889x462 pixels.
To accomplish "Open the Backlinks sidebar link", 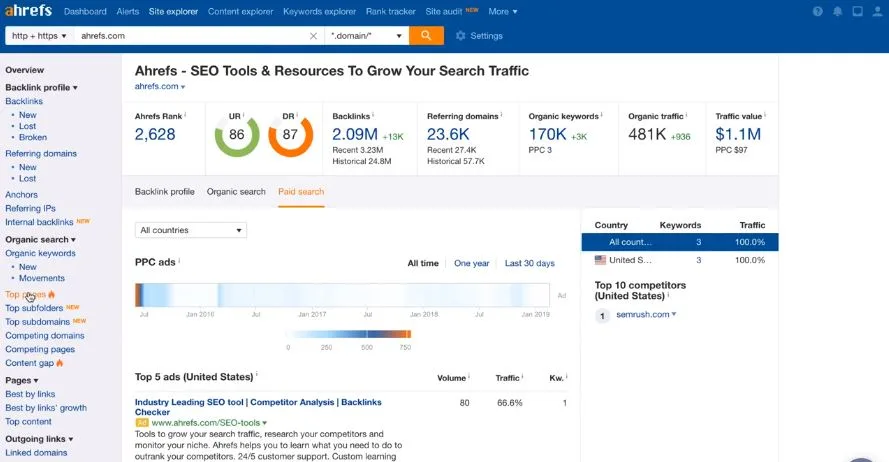I will pos(24,101).
